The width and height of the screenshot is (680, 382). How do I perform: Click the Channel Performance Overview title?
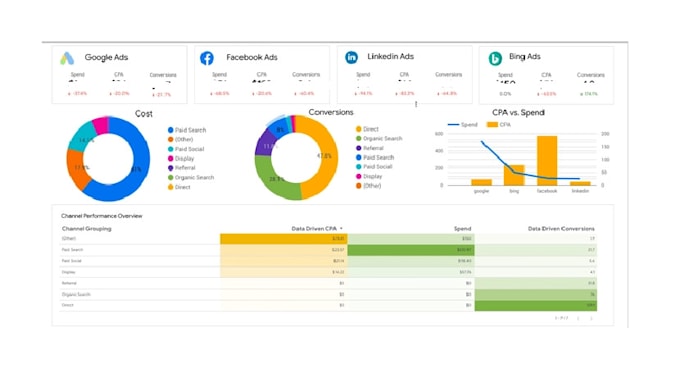coord(101,216)
